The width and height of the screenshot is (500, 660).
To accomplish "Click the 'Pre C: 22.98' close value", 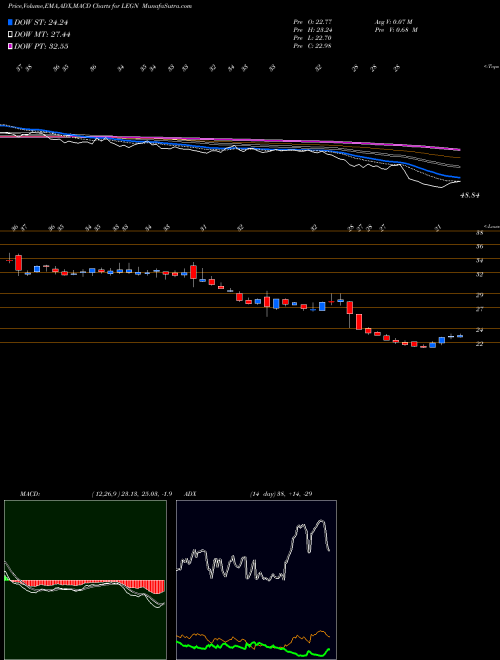I will tap(312, 46).
